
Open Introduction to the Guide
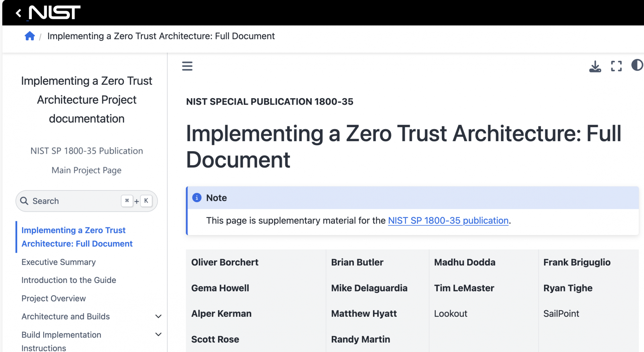pos(69,280)
